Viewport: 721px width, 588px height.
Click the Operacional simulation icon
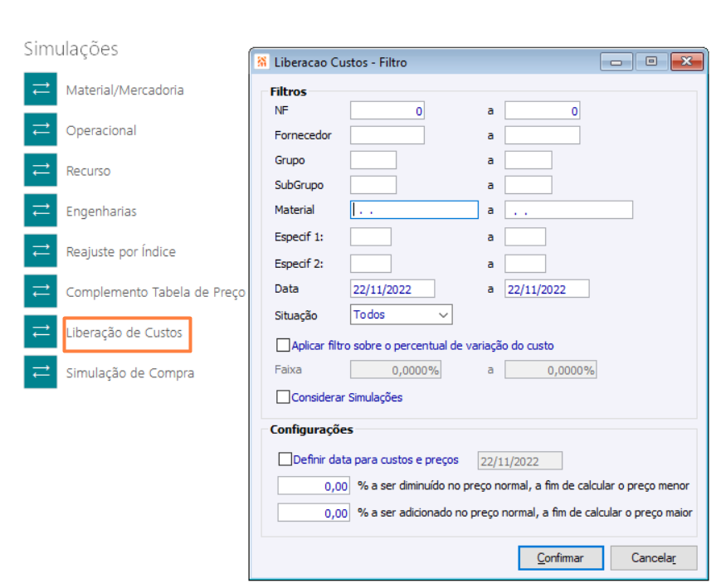tap(41, 129)
